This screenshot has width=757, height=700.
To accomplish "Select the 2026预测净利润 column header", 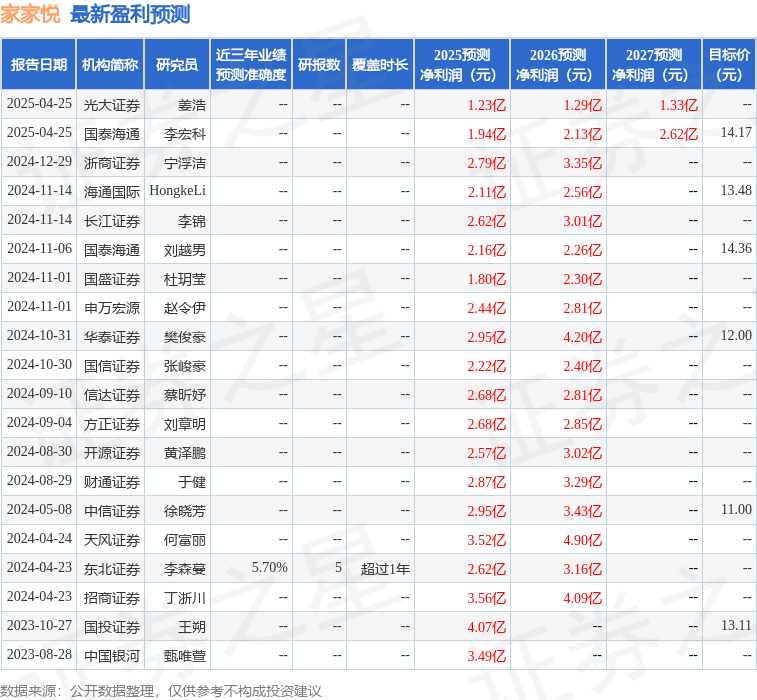I will click(558, 65).
